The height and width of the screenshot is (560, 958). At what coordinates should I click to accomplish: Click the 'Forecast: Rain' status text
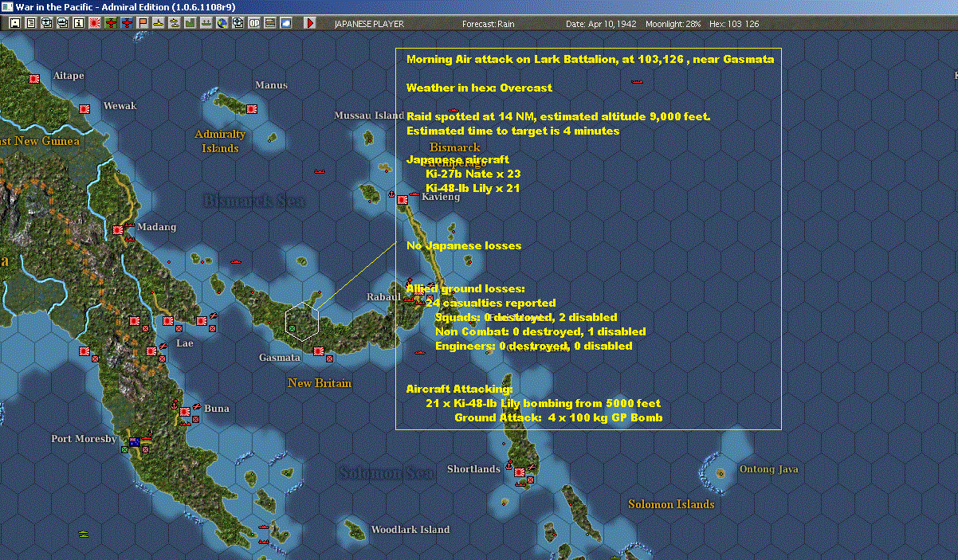[488, 24]
